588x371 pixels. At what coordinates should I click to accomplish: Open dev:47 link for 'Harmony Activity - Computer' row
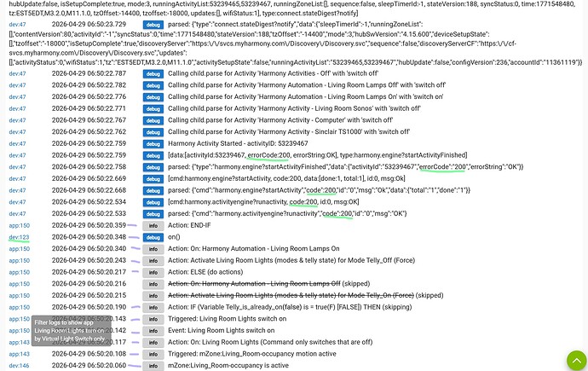(x=17, y=120)
